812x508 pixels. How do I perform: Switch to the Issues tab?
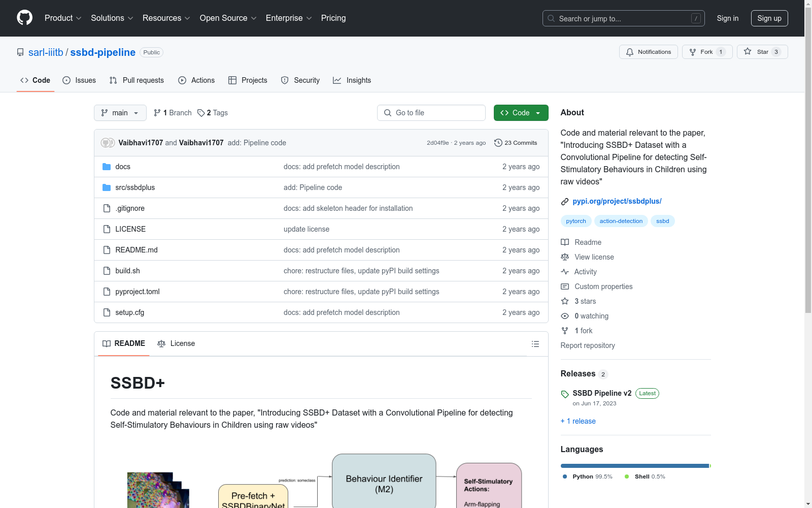(79, 80)
